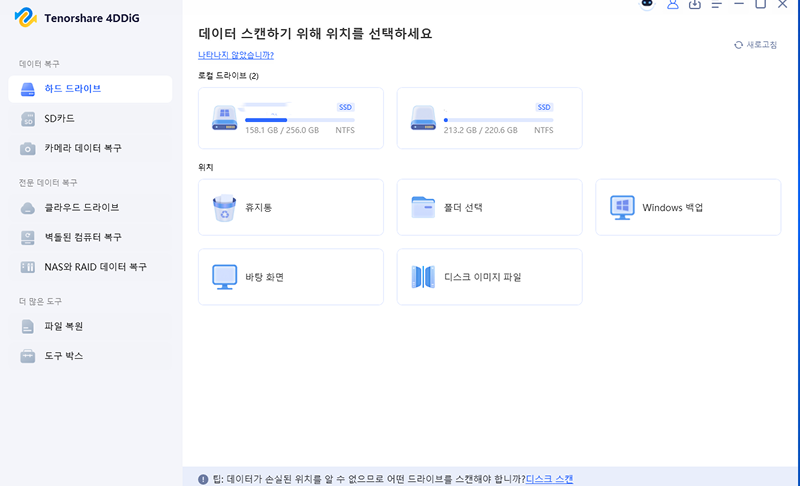This screenshot has width=800, height=486.
Task: Click the download/import icon in the title bar
Action: point(694,4)
